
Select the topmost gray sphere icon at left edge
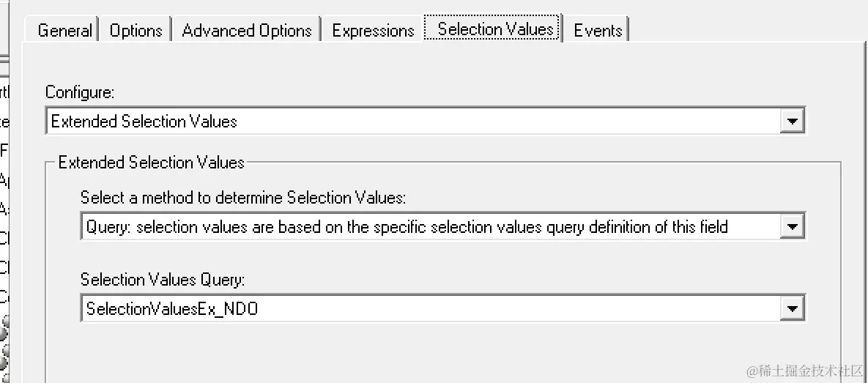pyautogui.click(x=4, y=323)
